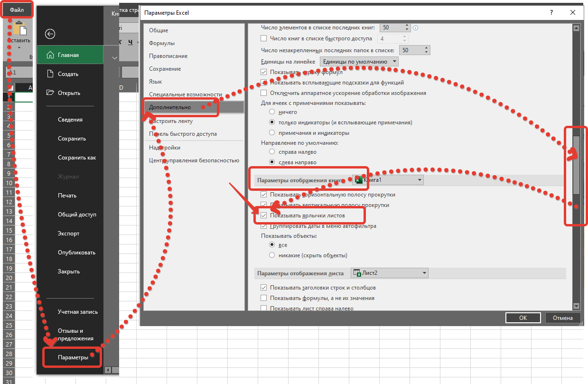The image size is (588, 384).
Task: Choose слева направо direction
Action: click(272, 162)
